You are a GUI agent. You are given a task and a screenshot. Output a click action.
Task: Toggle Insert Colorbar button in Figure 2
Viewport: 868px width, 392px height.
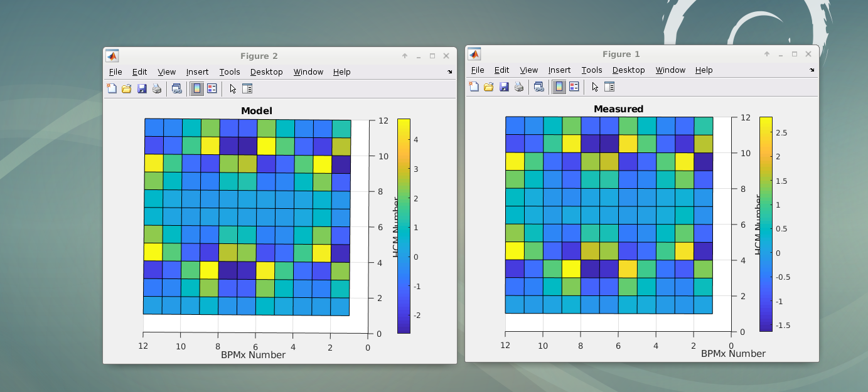pos(197,89)
